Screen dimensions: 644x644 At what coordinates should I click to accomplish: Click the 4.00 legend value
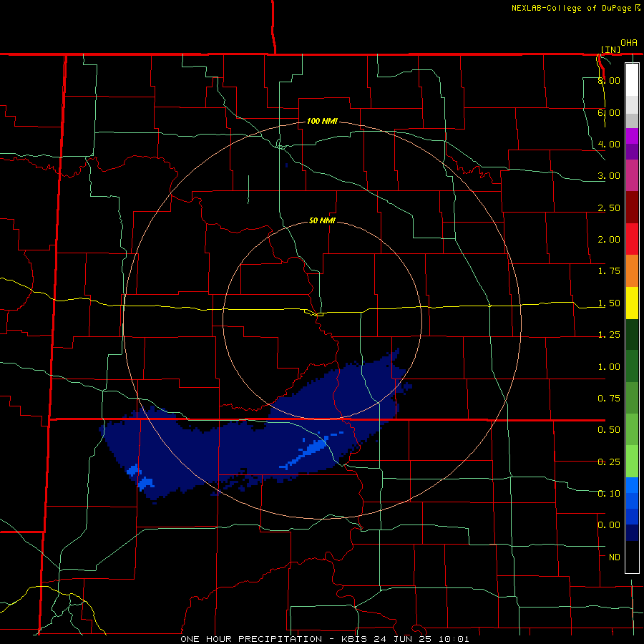tap(609, 144)
